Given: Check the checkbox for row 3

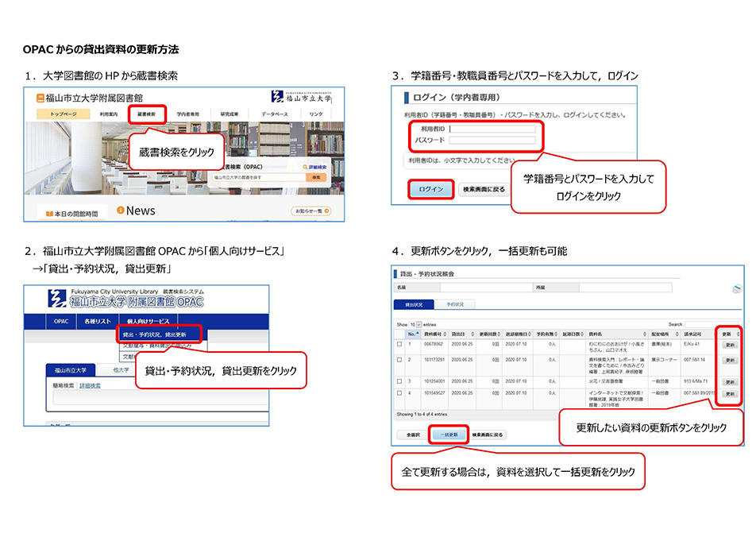Looking at the screenshot, I should tap(399, 381).
